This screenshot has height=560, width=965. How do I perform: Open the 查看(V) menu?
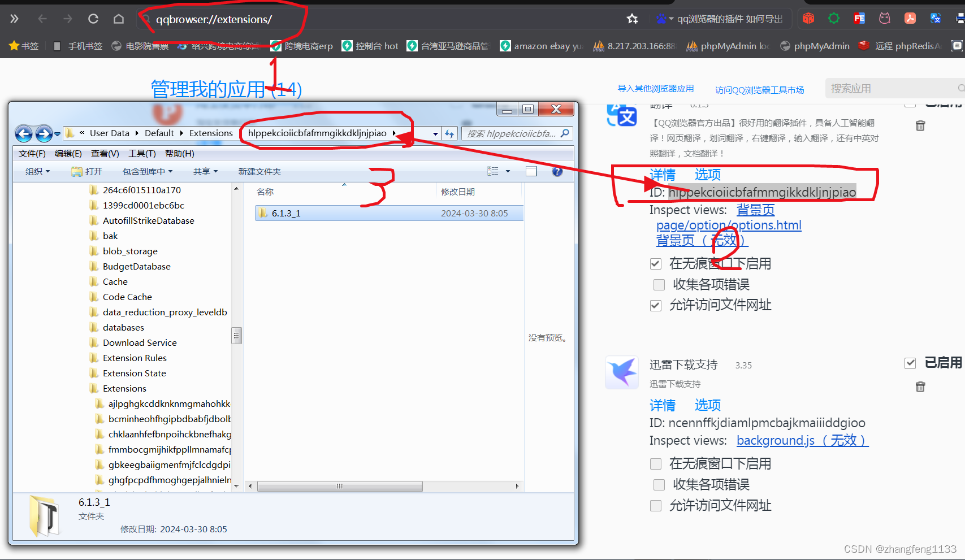click(x=105, y=154)
